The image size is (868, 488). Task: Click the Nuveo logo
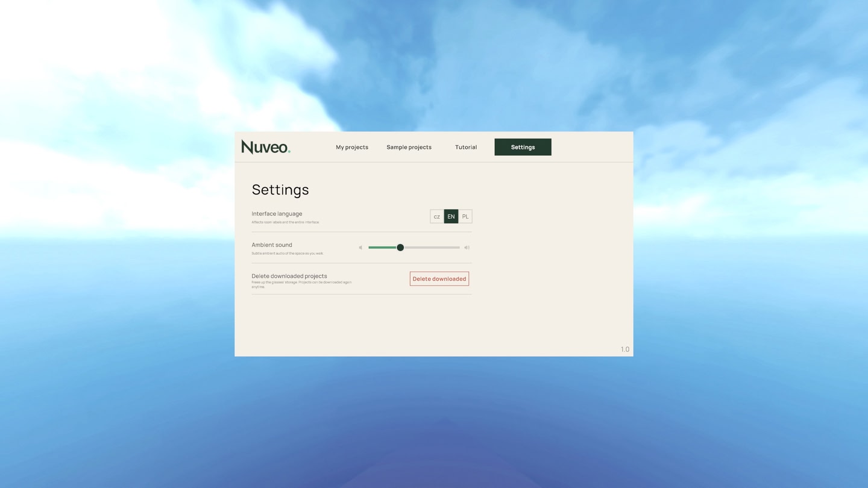point(266,147)
